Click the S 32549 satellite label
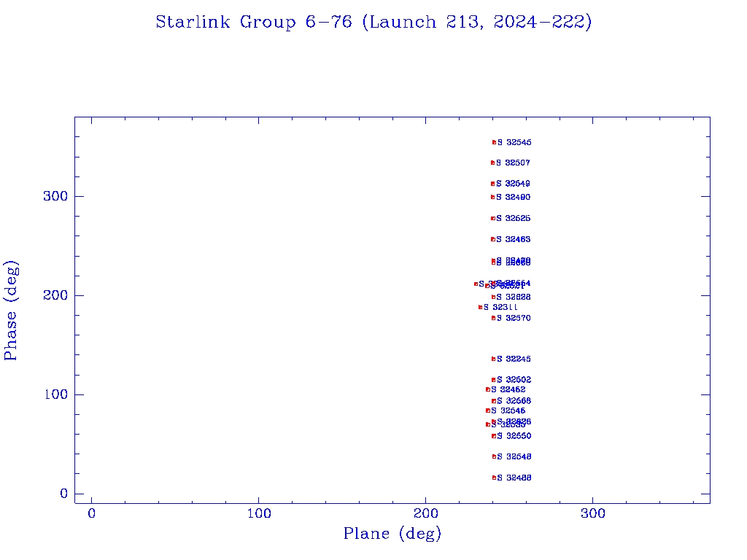Image resolution: width=747 pixels, height=560 pixels. coord(513,184)
